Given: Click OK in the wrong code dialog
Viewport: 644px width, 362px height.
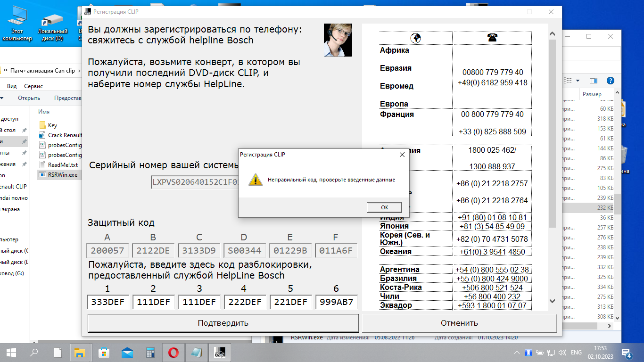Looking at the screenshot, I should tap(384, 207).
